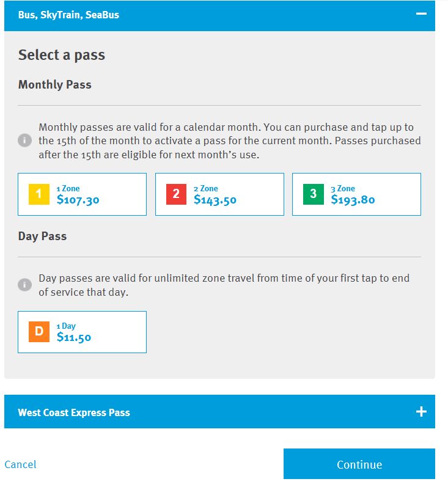Click the Cancel link
The width and height of the screenshot is (448, 487).
tap(20, 464)
